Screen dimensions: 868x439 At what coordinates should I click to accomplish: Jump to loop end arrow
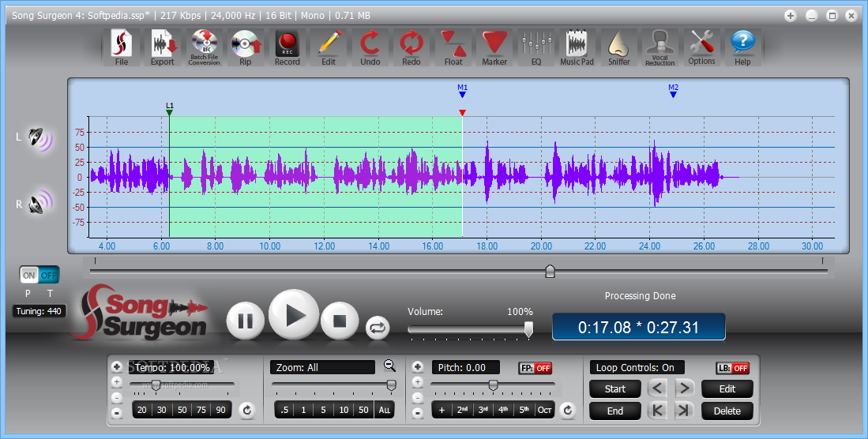(684, 411)
